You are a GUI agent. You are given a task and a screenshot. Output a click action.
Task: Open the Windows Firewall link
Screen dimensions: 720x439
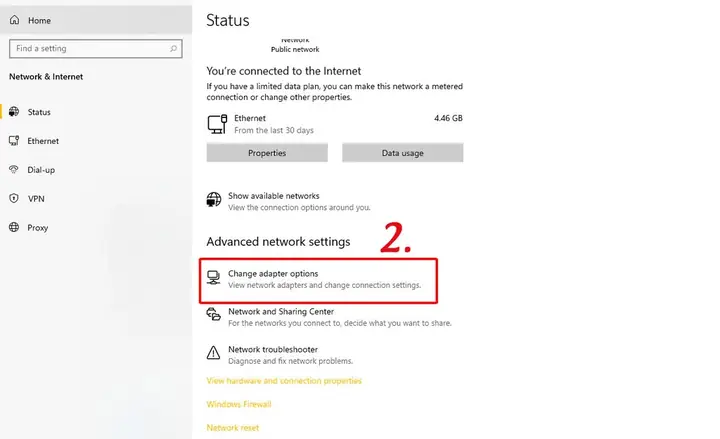[239, 404]
